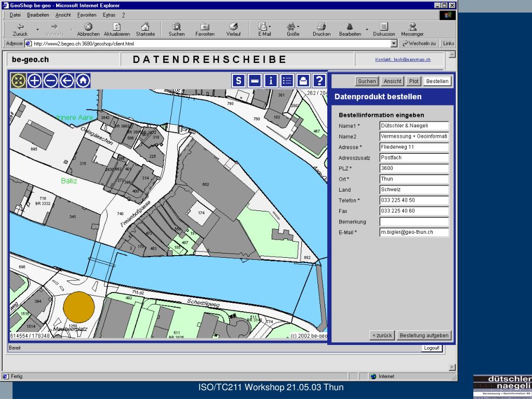The width and height of the screenshot is (532, 399).
Task: Click the Ort field Thun
Action: tap(414, 179)
